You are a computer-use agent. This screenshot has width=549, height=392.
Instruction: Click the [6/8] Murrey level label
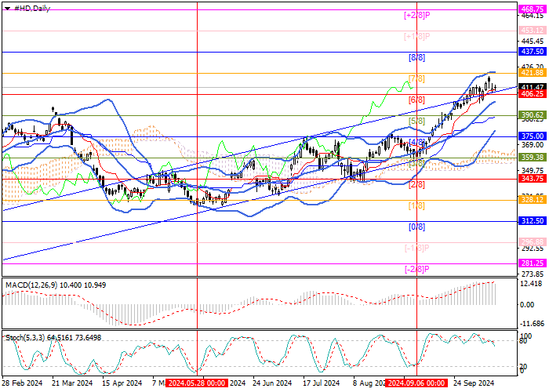tap(416, 100)
